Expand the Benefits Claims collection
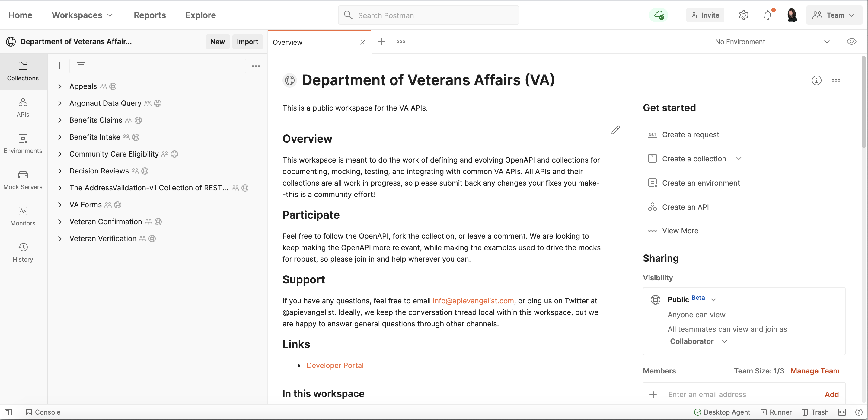This screenshot has width=868, height=420. point(60,120)
